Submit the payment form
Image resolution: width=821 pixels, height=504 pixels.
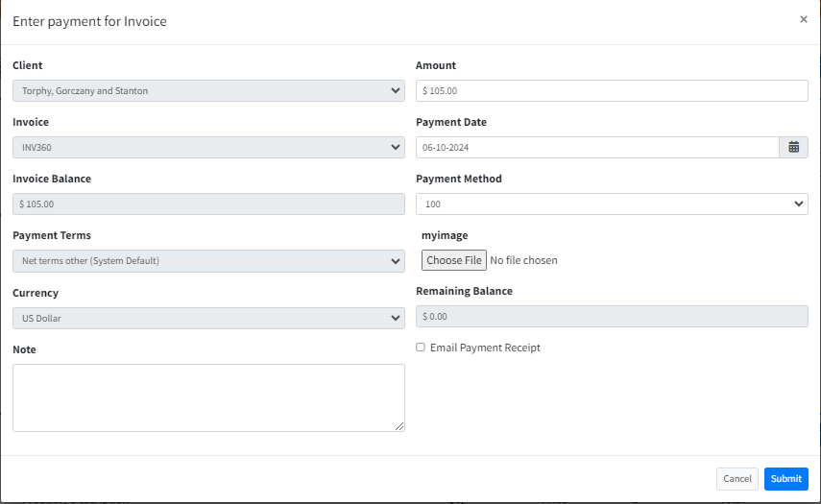785,479
